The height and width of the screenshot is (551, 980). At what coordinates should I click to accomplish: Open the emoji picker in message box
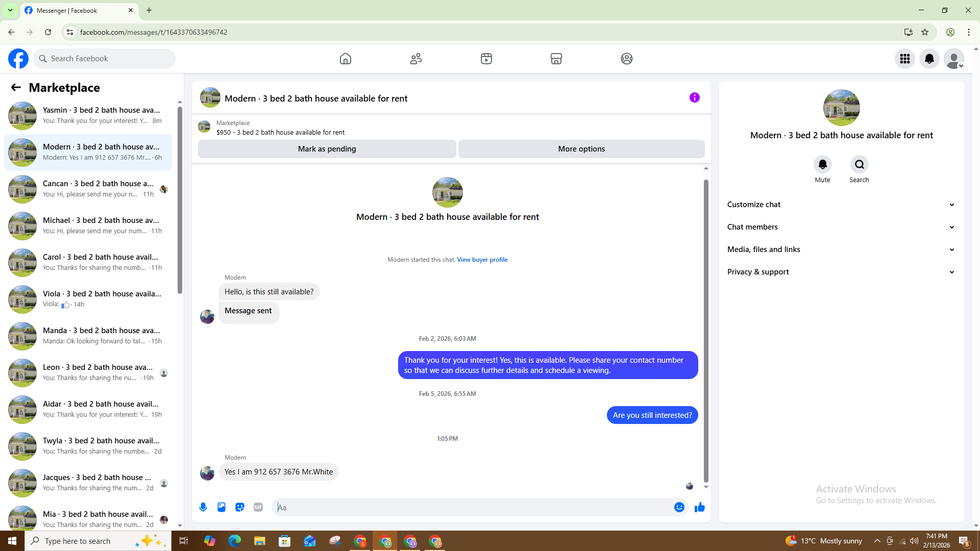pos(679,507)
